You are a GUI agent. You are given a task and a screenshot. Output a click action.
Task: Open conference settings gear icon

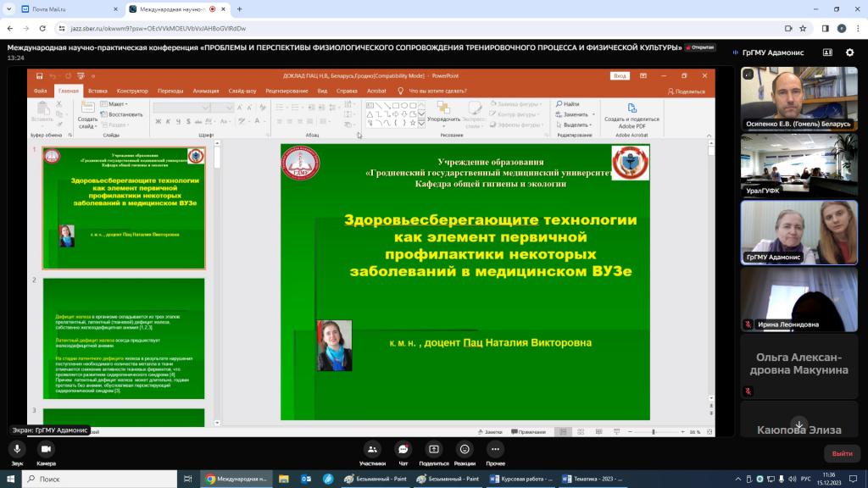(x=850, y=53)
